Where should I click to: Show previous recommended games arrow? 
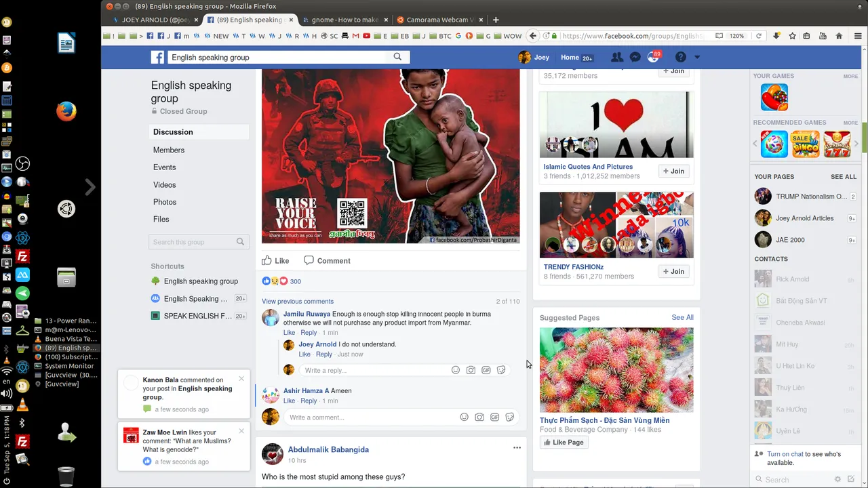coord(756,144)
